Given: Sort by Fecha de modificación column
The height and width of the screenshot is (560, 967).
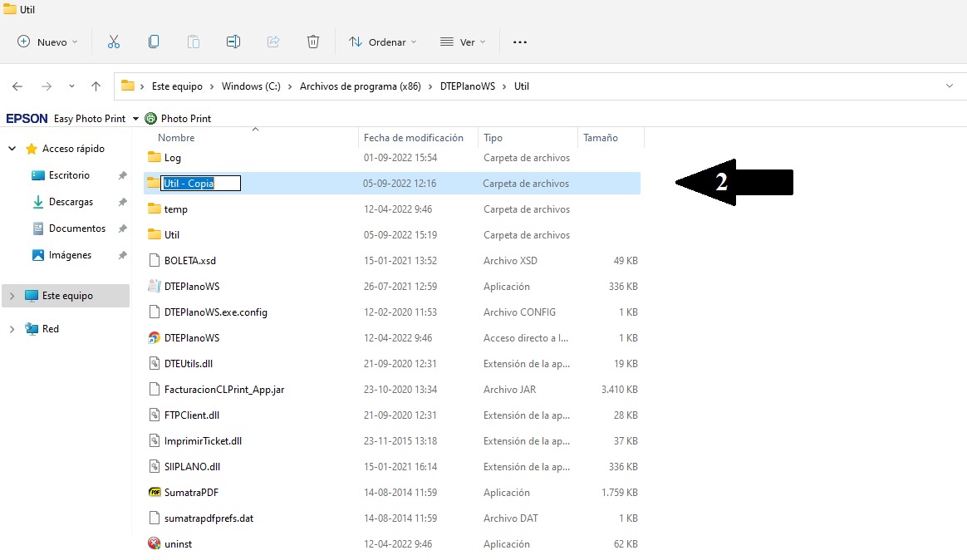Looking at the screenshot, I should click(x=413, y=138).
